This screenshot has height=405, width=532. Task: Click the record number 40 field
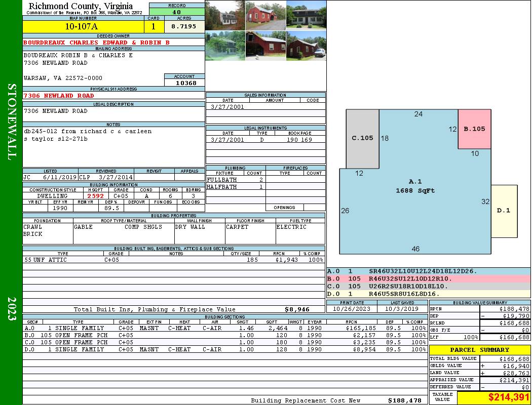(177, 12)
